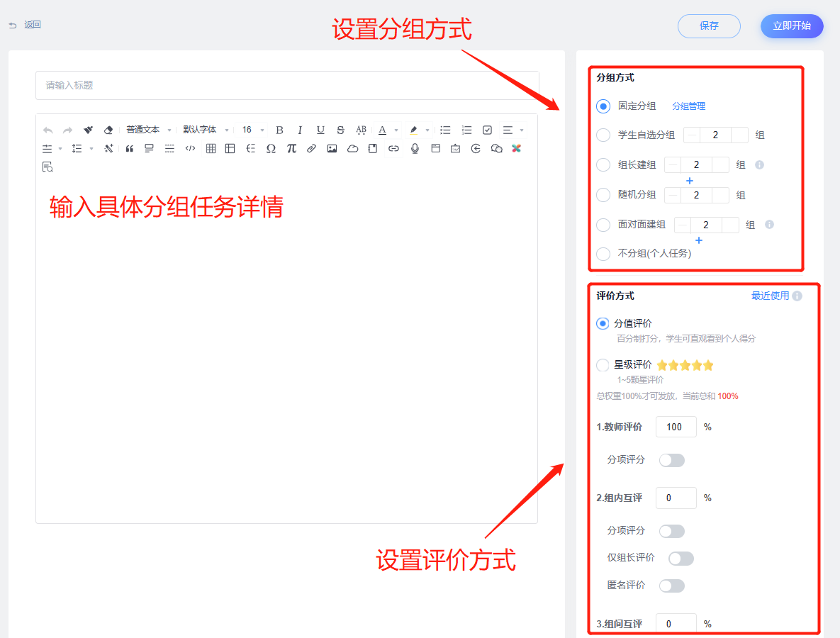The width and height of the screenshot is (840, 638).
Task: Click the redo arrow icon
Action: (x=67, y=130)
